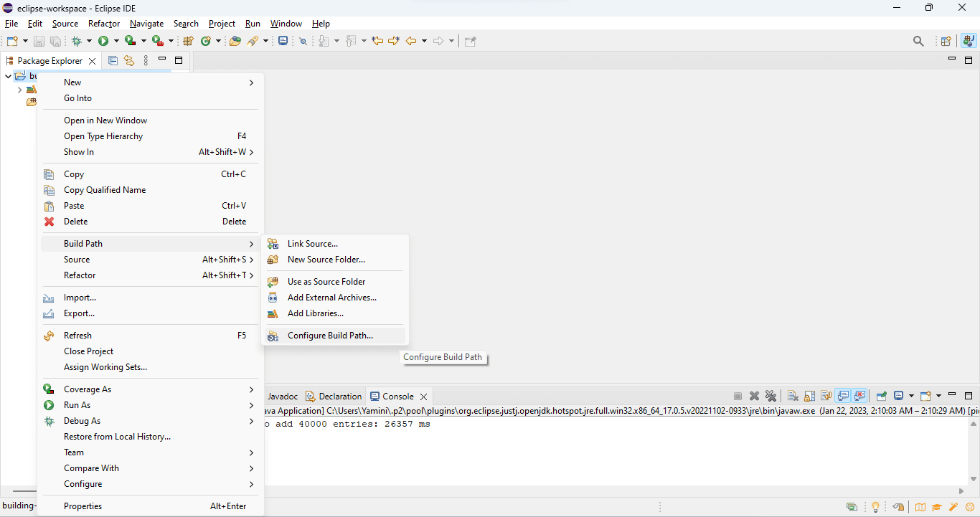Click the Back navigation yellow arrow
Screen dimensions: 980x517
[411, 41]
